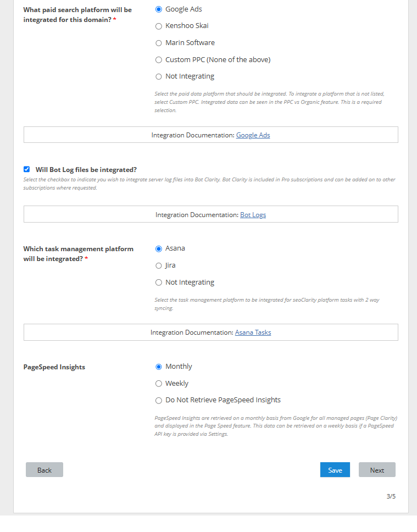Click the blue Save button
Image resolution: width=417 pixels, height=532 pixels.
pos(335,470)
